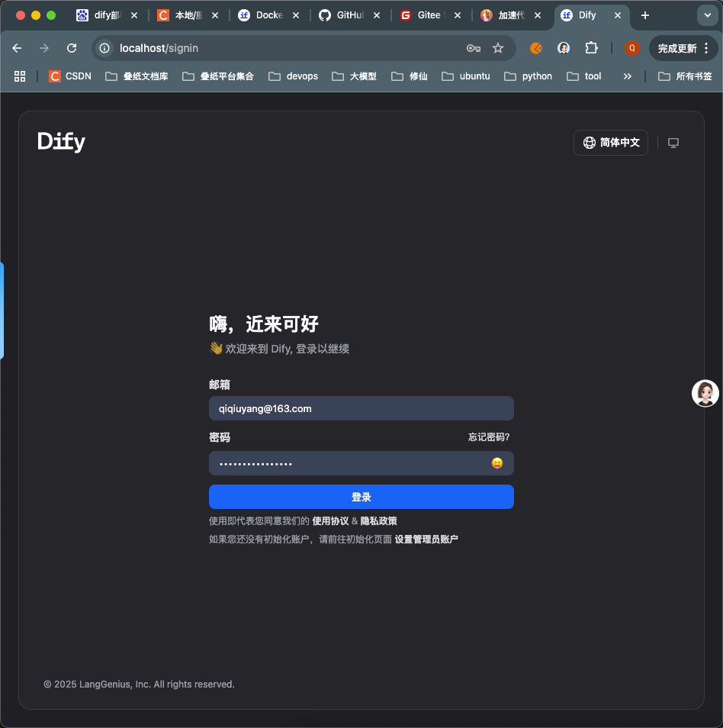Open the ubuntu bookmark folder
The image size is (723, 728).
tap(466, 76)
